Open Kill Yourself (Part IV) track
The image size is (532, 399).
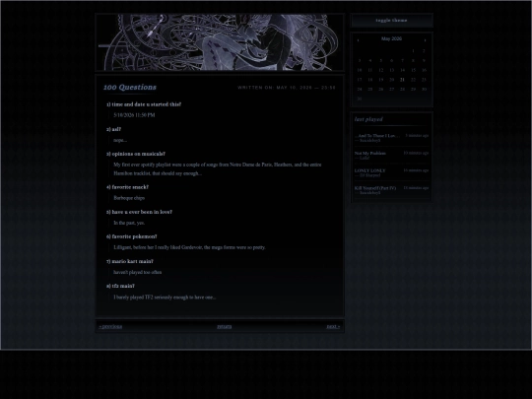pyautogui.click(x=375, y=188)
